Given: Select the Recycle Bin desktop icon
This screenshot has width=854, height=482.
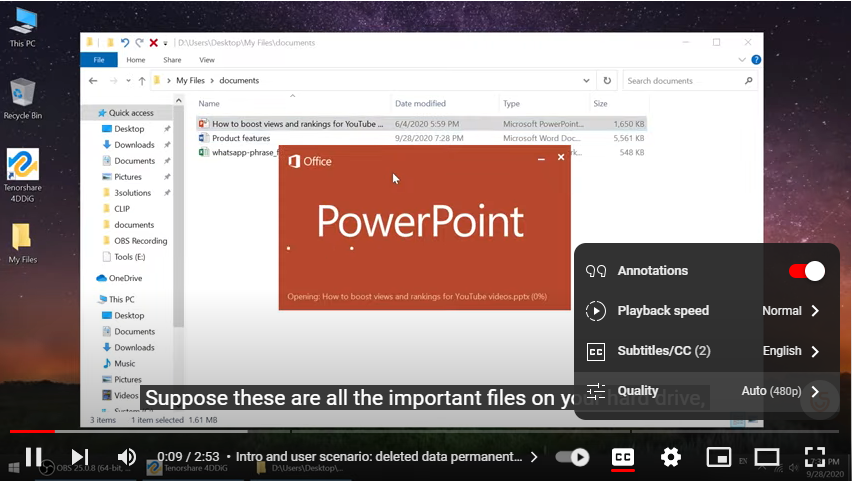Looking at the screenshot, I should point(22,99).
